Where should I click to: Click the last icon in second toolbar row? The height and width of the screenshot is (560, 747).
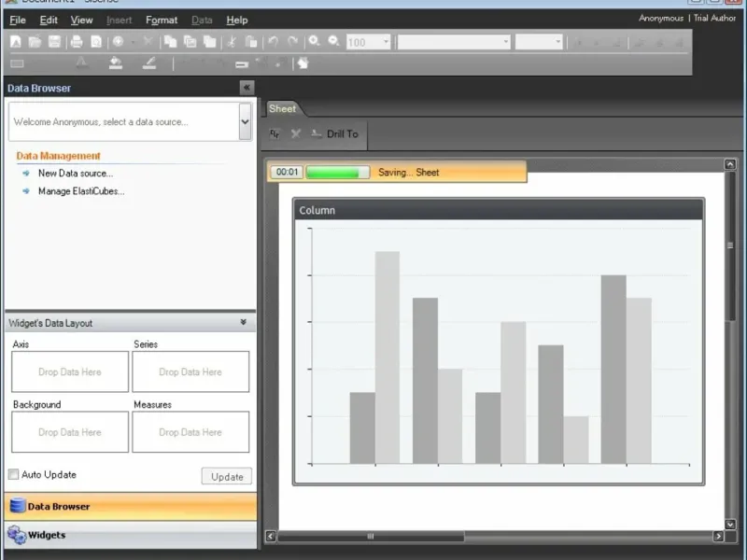coord(303,63)
